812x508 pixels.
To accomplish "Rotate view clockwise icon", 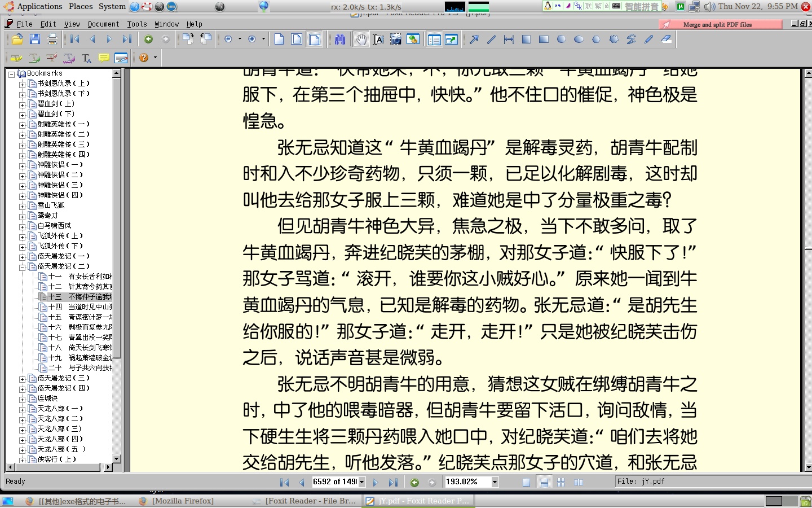I will coord(188,39).
